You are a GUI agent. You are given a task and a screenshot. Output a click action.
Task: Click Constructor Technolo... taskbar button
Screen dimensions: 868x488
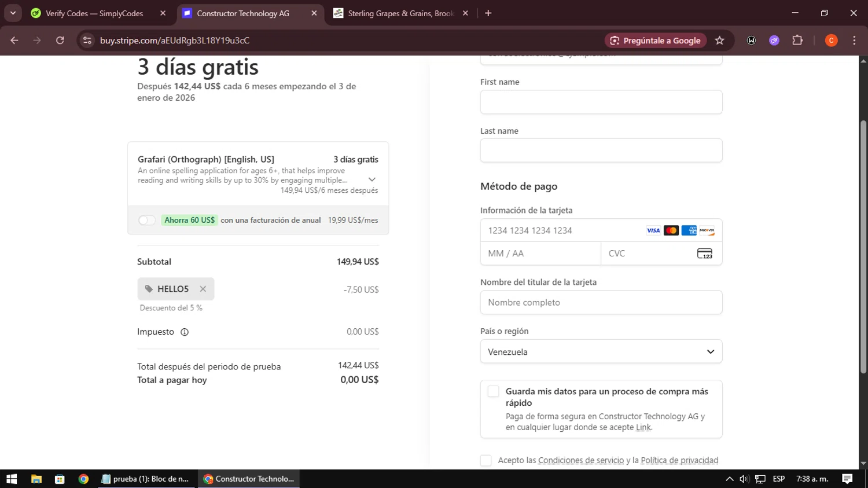point(249,479)
